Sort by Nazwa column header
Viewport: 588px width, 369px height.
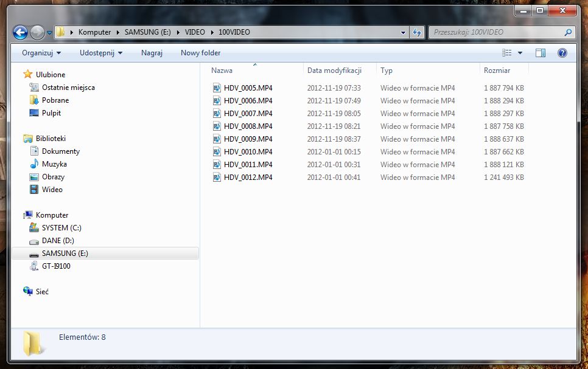222,71
